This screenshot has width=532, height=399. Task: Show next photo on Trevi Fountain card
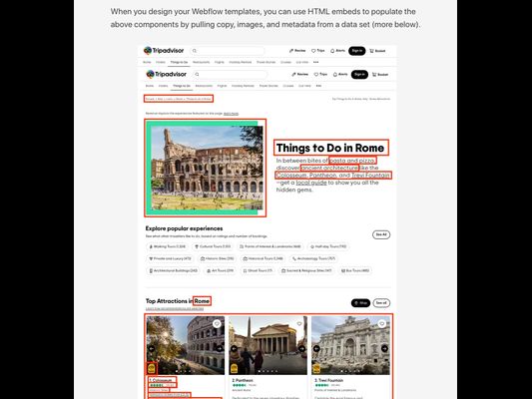pos(384,348)
